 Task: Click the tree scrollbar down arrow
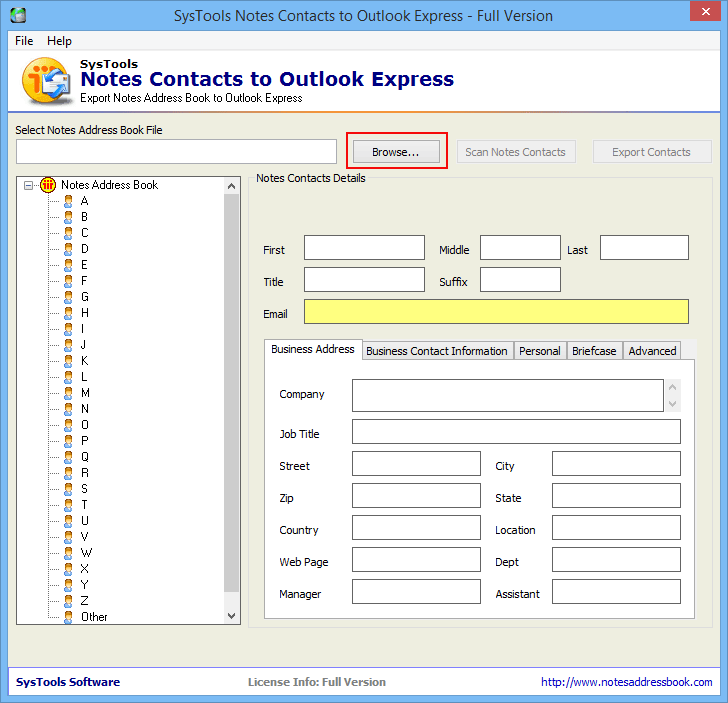tap(231, 616)
